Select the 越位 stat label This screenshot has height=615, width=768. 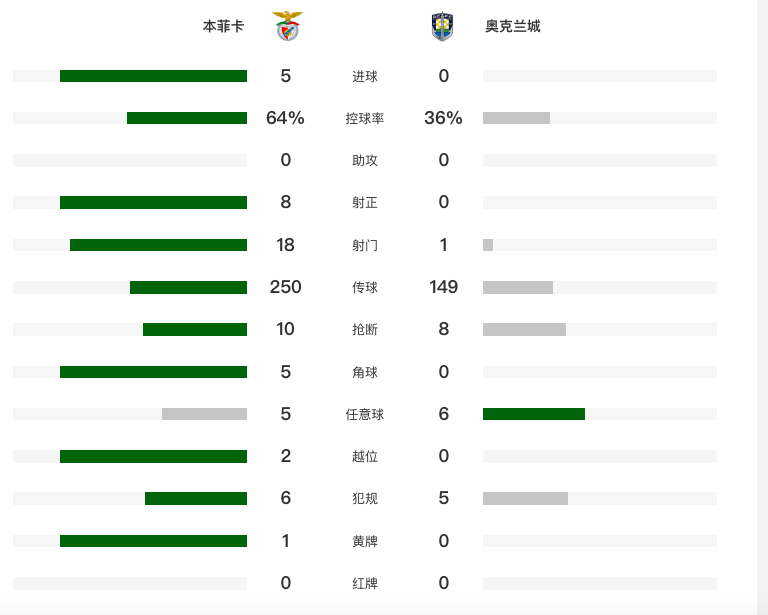(x=365, y=456)
